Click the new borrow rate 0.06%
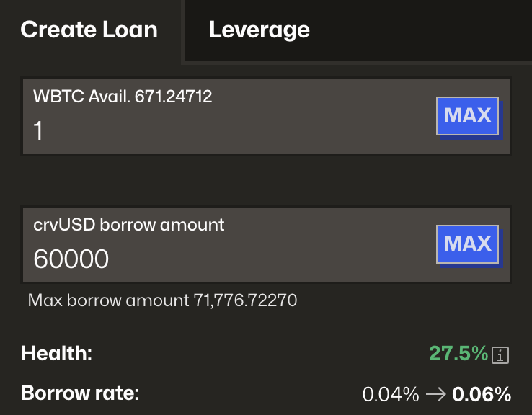This screenshot has width=532, height=415. (x=482, y=394)
